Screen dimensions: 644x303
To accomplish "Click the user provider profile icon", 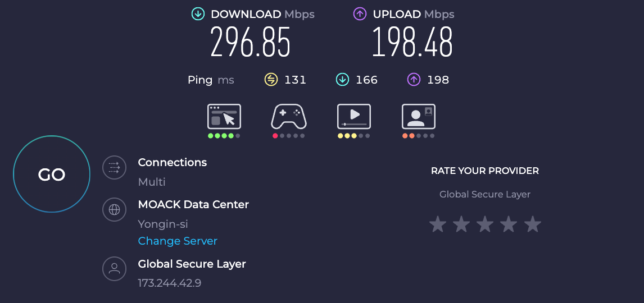I will pyautogui.click(x=114, y=269).
